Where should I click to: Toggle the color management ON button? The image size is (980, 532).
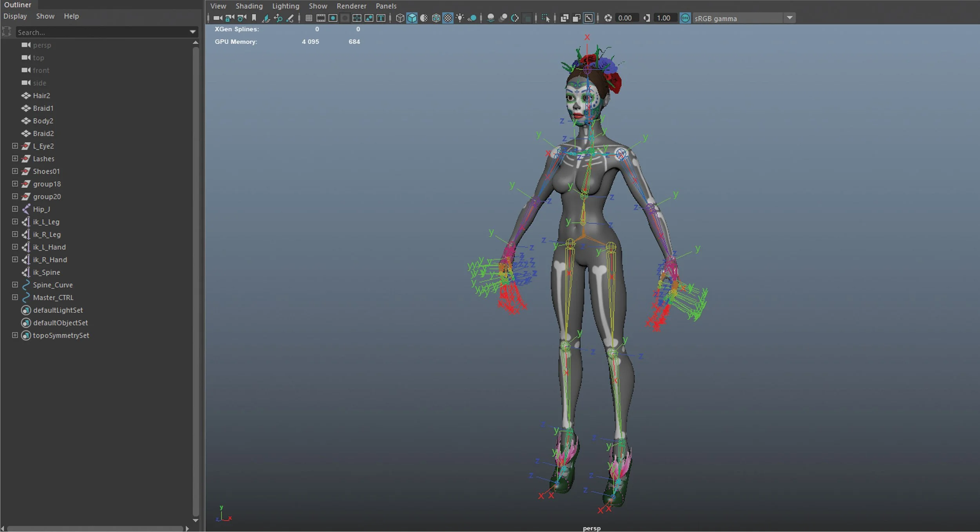click(x=685, y=18)
